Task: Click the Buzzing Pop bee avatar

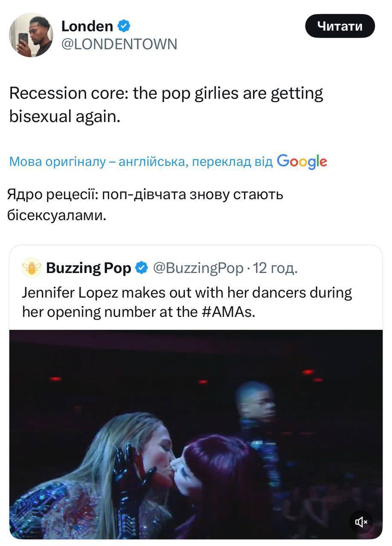Action: click(x=32, y=268)
